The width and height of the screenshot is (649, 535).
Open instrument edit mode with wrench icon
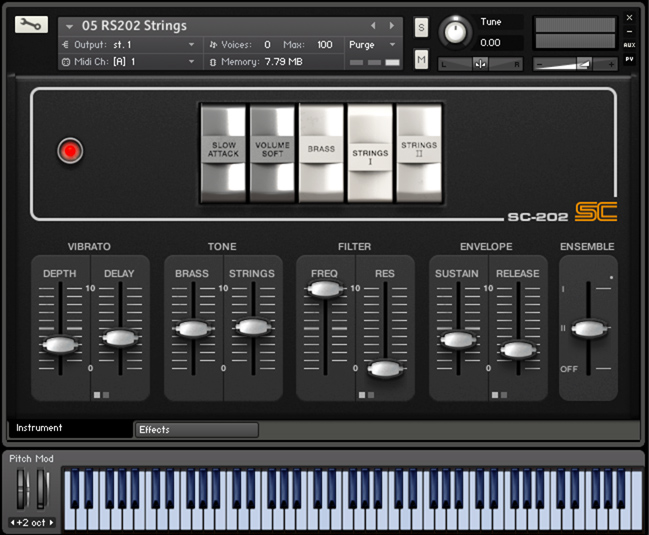click(x=30, y=25)
